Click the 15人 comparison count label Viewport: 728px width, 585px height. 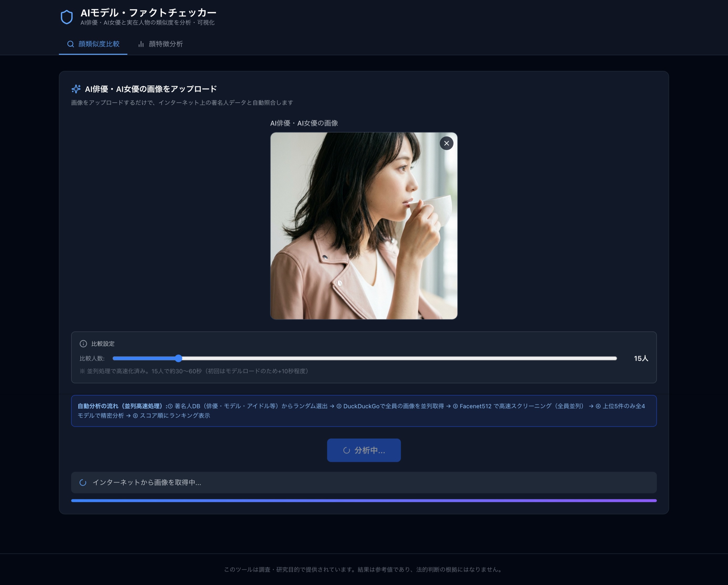coord(641,358)
